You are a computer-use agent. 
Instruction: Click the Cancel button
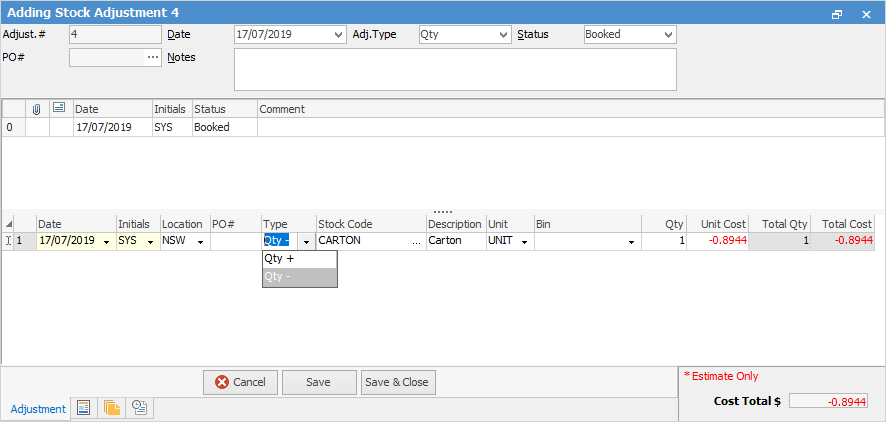241,382
